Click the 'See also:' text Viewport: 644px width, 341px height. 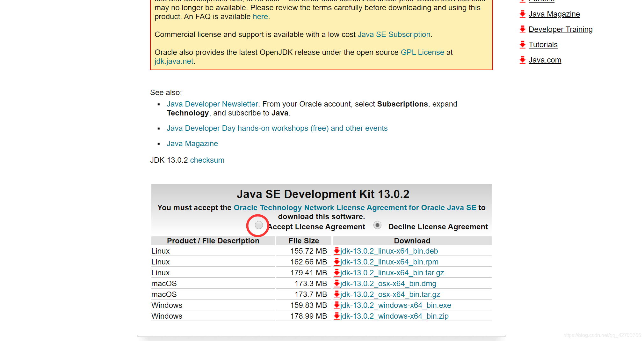(x=166, y=93)
